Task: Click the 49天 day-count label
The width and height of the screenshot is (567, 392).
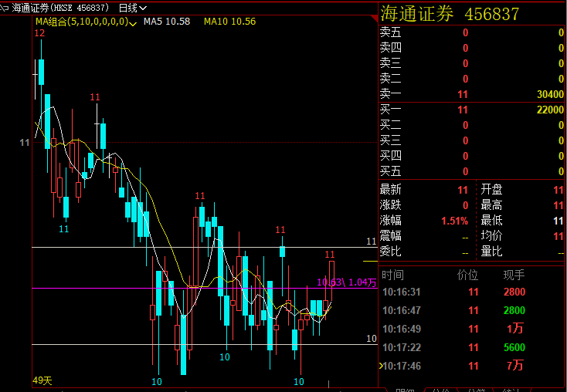Action: tap(42, 380)
